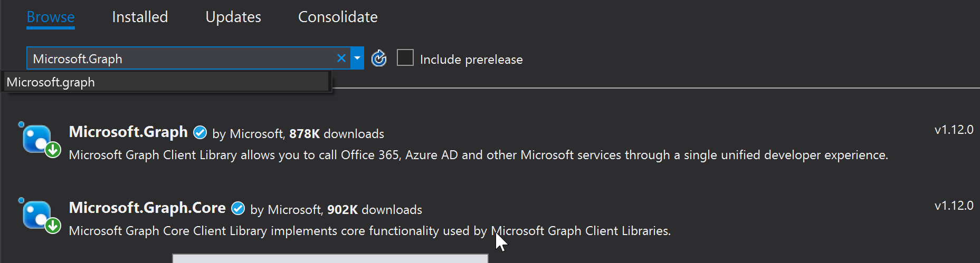Enable the Include prerelease checkbox
This screenshot has height=263, width=980.
tap(405, 57)
